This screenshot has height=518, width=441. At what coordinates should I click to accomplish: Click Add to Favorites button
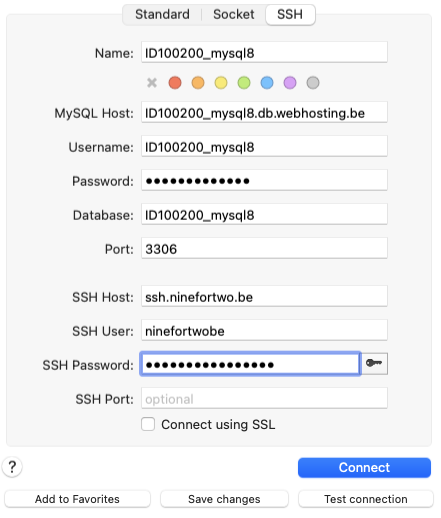click(x=77, y=499)
